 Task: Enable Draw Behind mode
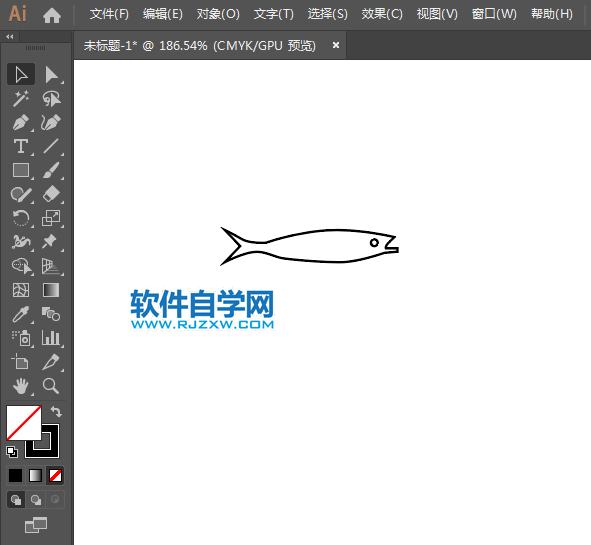pyautogui.click(x=36, y=500)
